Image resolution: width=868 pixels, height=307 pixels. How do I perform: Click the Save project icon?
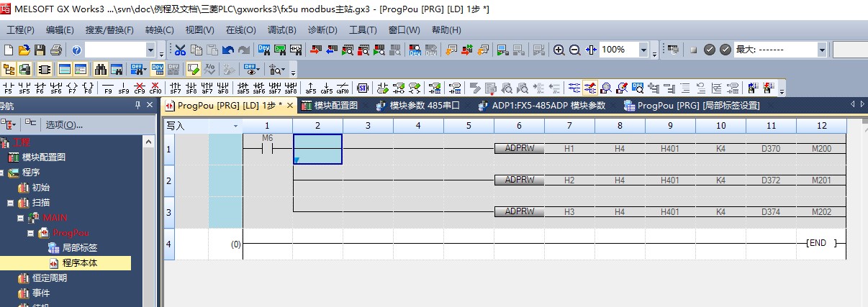(x=40, y=50)
